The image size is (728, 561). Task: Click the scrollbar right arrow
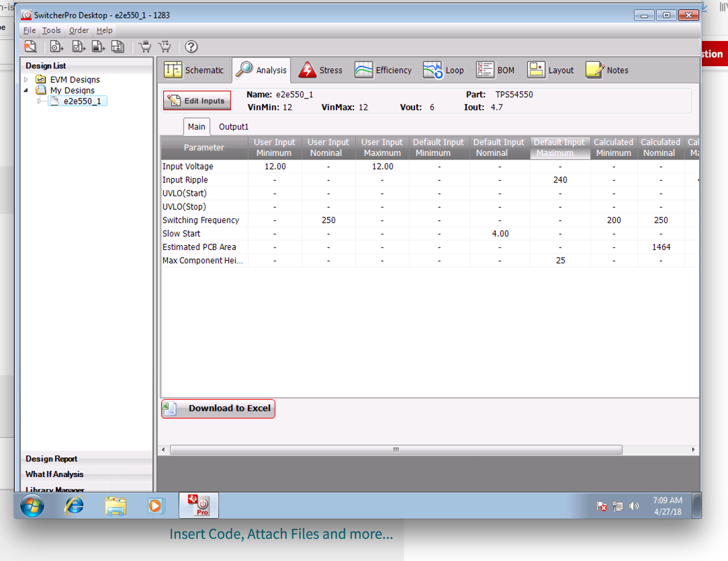[x=693, y=450]
